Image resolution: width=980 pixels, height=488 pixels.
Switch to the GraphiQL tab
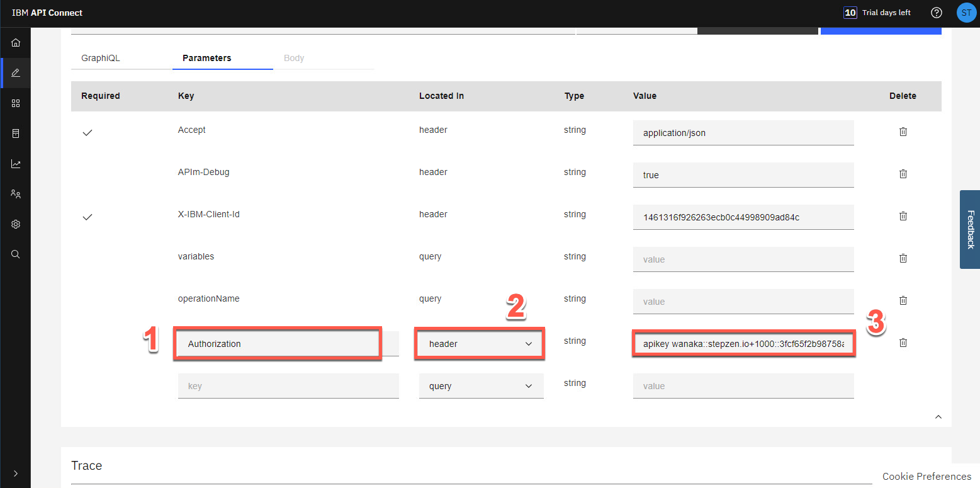[x=101, y=58]
